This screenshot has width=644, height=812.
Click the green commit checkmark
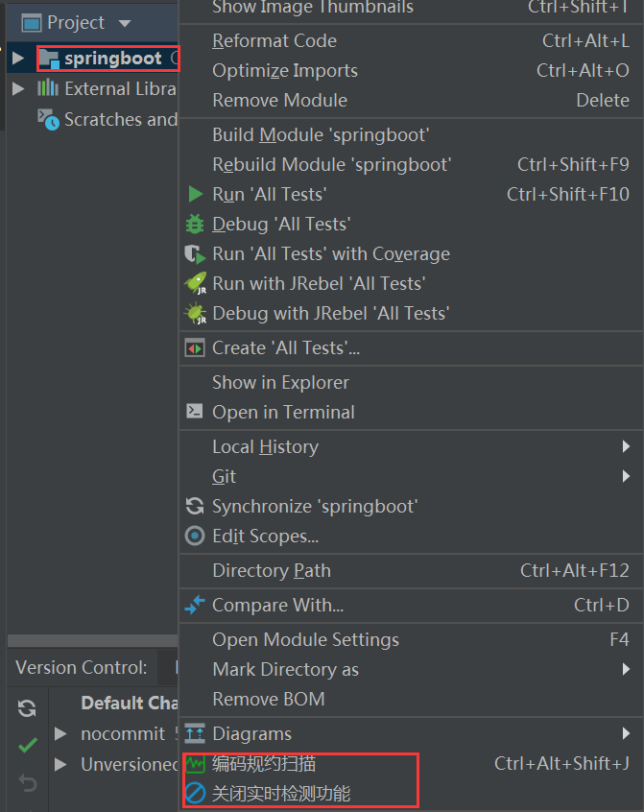click(x=28, y=745)
